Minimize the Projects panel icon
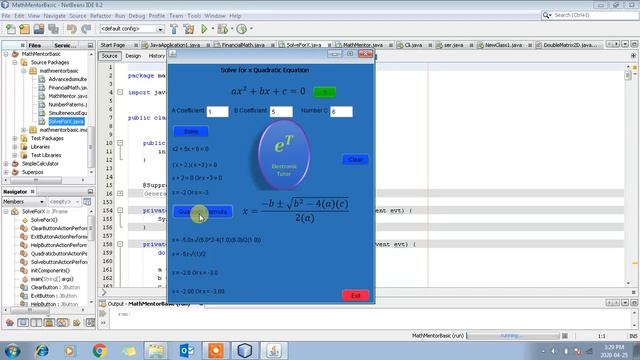 click(x=90, y=45)
